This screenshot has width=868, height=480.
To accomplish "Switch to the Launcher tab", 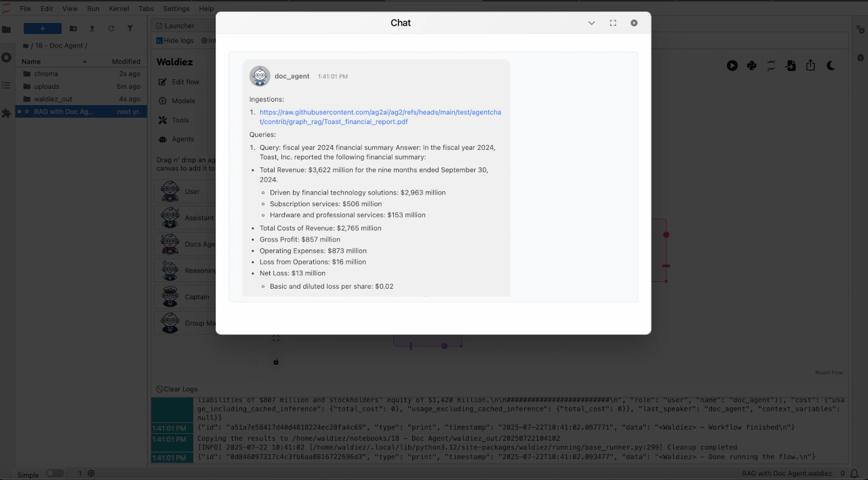I will (179, 26).
